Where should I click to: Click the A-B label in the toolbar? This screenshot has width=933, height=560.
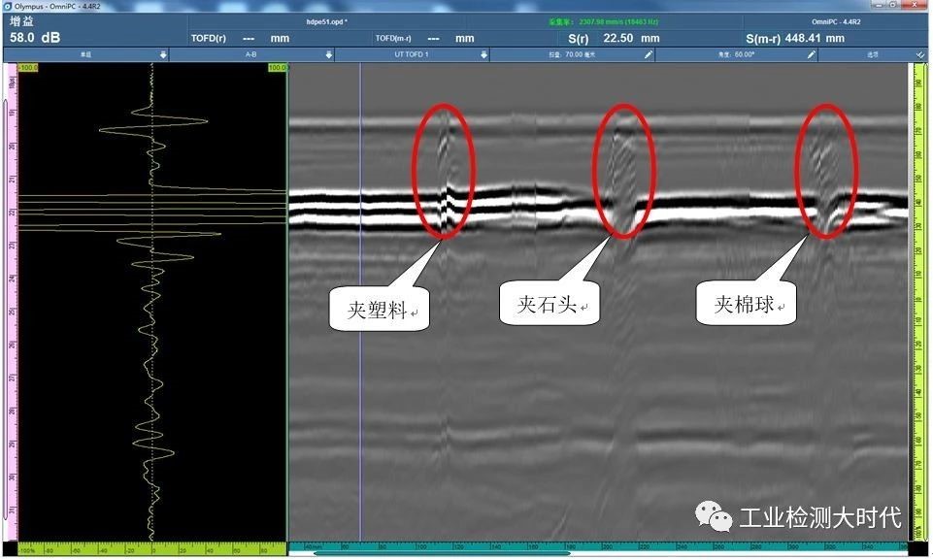point(251,54)
